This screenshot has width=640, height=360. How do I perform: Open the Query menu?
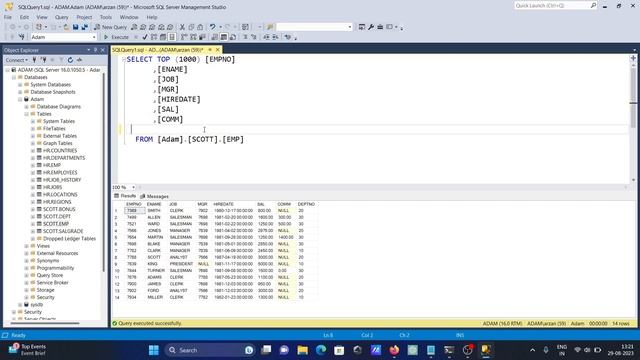(x=62, y=17)
